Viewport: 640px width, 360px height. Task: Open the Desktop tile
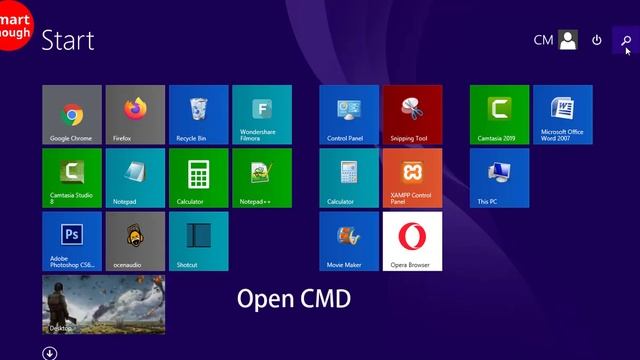tap(104, 304)
